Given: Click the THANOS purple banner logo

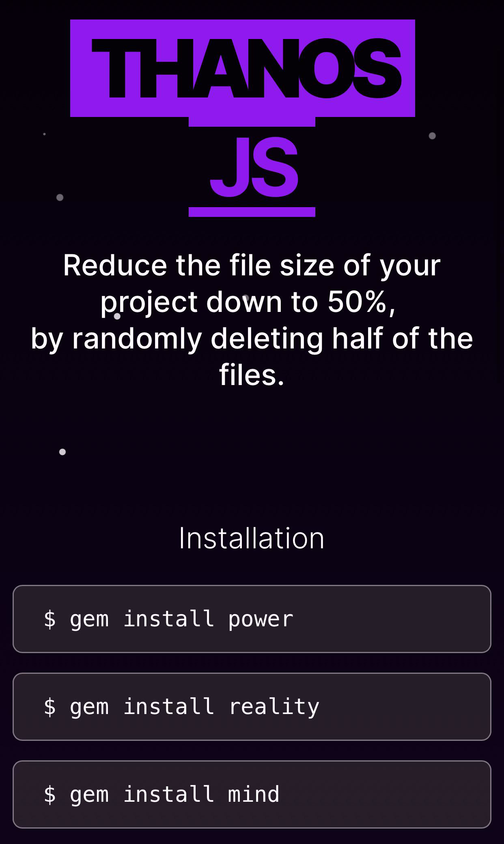Looking at the screenshot, I should 243,68.
